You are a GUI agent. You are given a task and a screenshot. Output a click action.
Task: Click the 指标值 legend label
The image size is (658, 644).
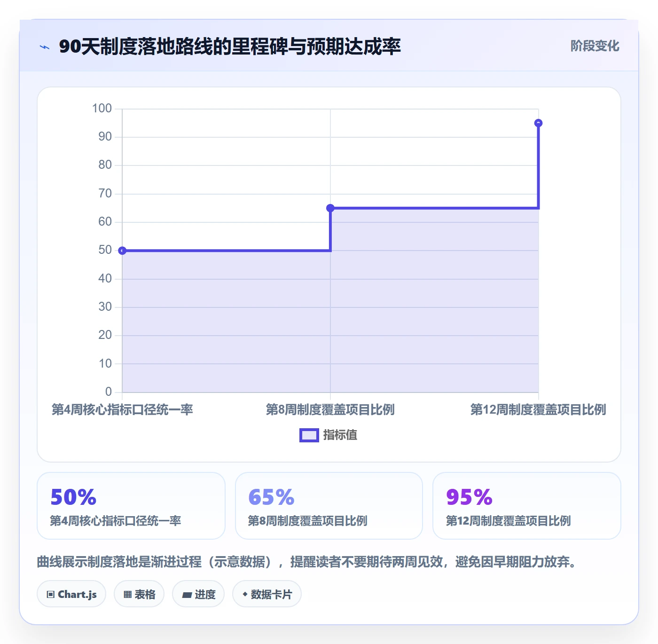pyautogui.click(x=340, y=435)
